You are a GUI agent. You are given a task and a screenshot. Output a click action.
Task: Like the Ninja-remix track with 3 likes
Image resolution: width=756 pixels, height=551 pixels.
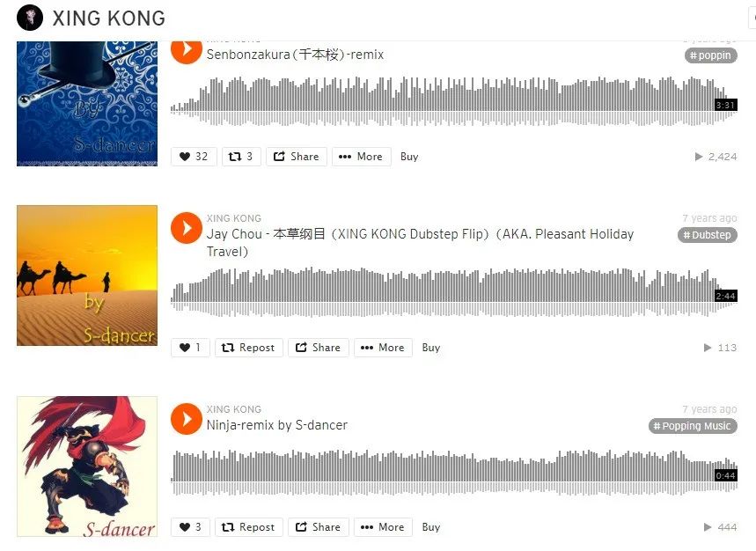pyautogui.click(x=190, y=527)
